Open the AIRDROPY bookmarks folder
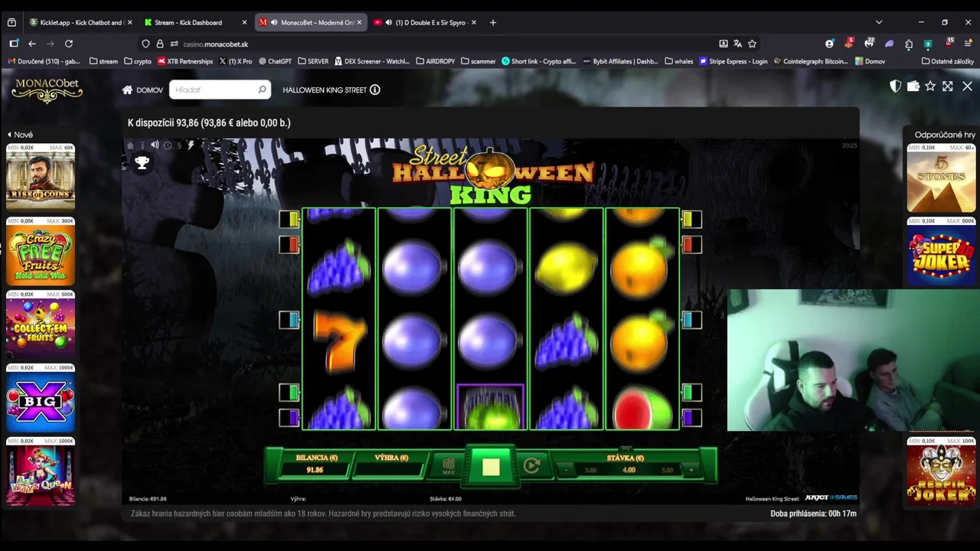 point(436,61)
